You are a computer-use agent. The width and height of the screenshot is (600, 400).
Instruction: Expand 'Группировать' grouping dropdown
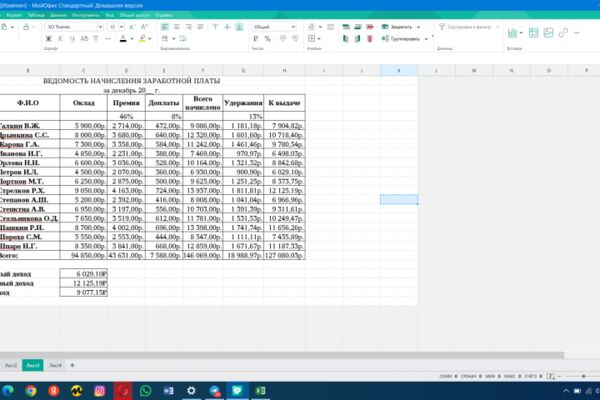point(426,39)
